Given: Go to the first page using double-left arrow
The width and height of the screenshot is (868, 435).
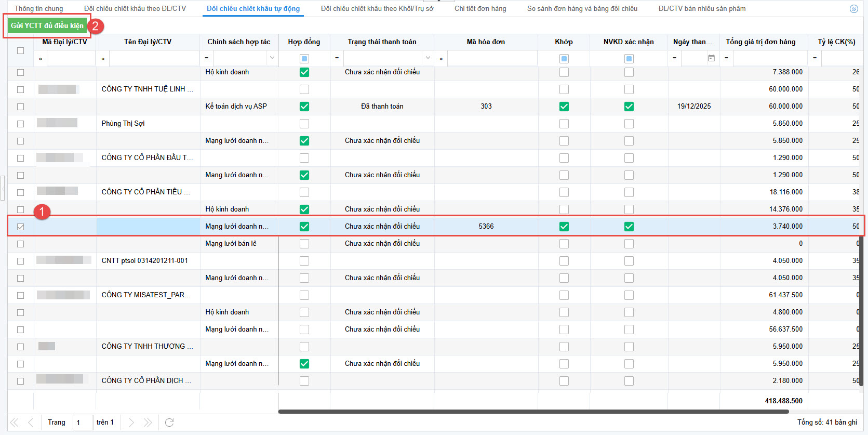Looking at the screenshot, I should click(x=15, y=423).
